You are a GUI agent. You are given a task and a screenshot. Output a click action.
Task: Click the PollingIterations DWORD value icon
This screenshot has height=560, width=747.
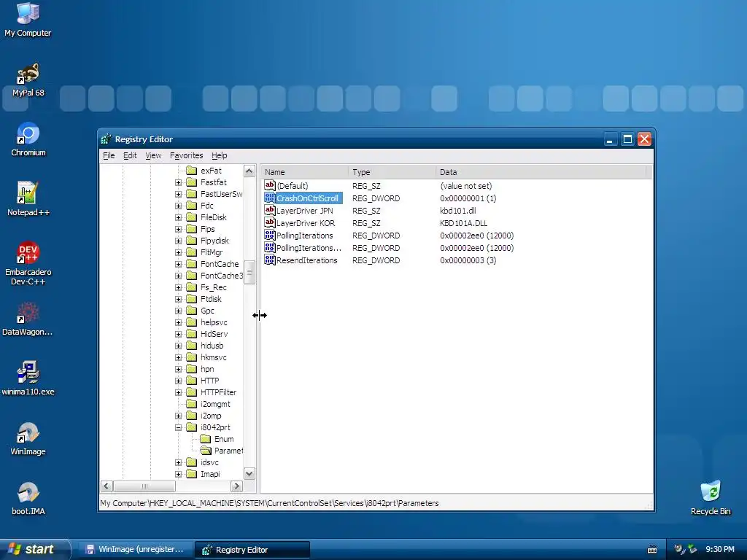click(270, 236)
